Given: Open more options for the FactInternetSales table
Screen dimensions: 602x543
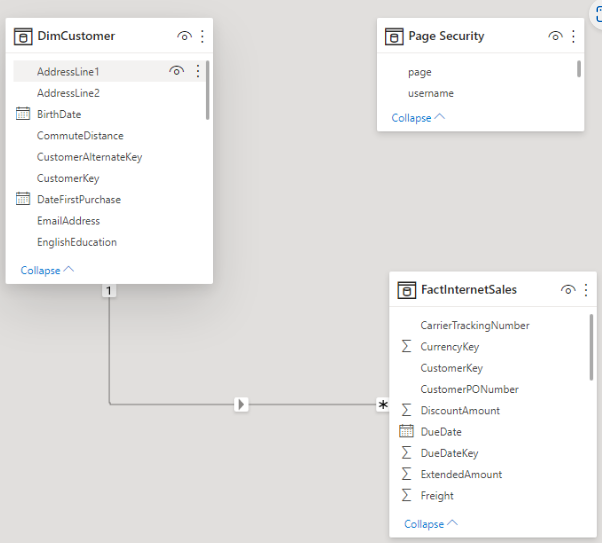Looking at the screenshot, I should coord(586,290).
